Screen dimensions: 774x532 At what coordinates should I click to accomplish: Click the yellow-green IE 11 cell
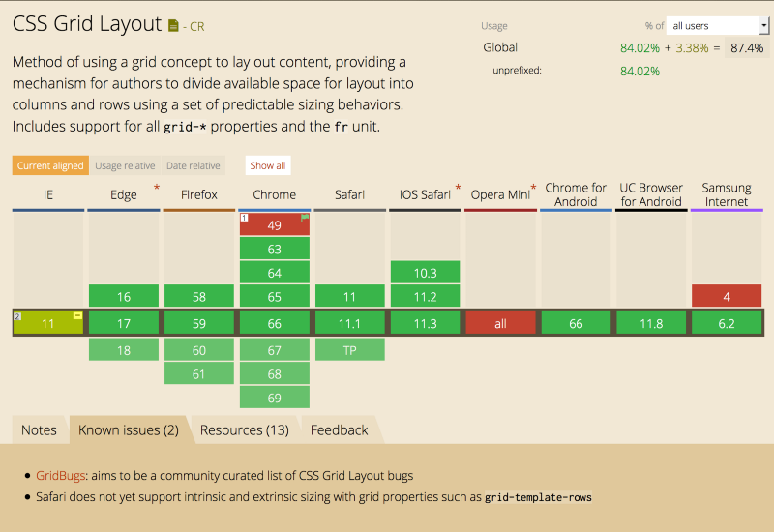pyautogui.click(x=47, y=323)
